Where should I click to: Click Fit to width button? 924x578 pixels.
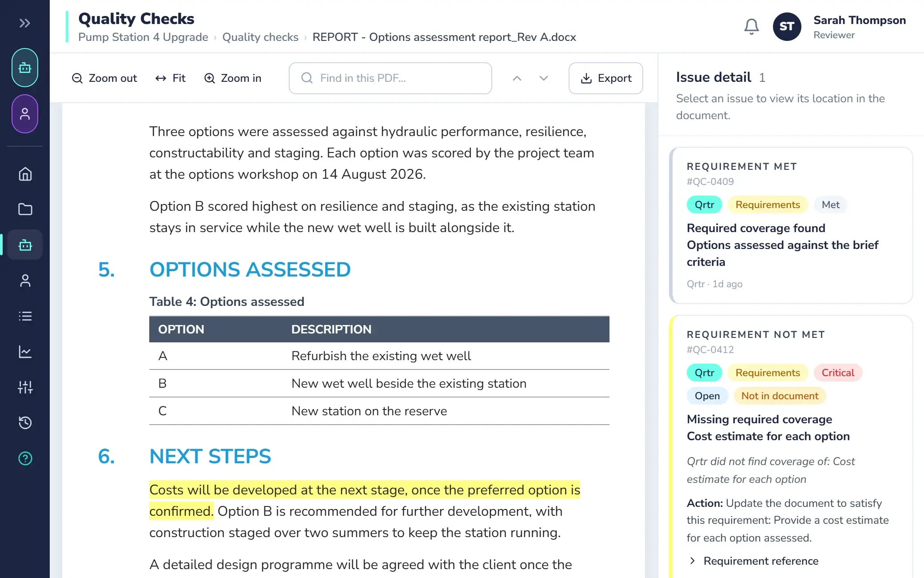pyautogui.click(x=170, y=78)
